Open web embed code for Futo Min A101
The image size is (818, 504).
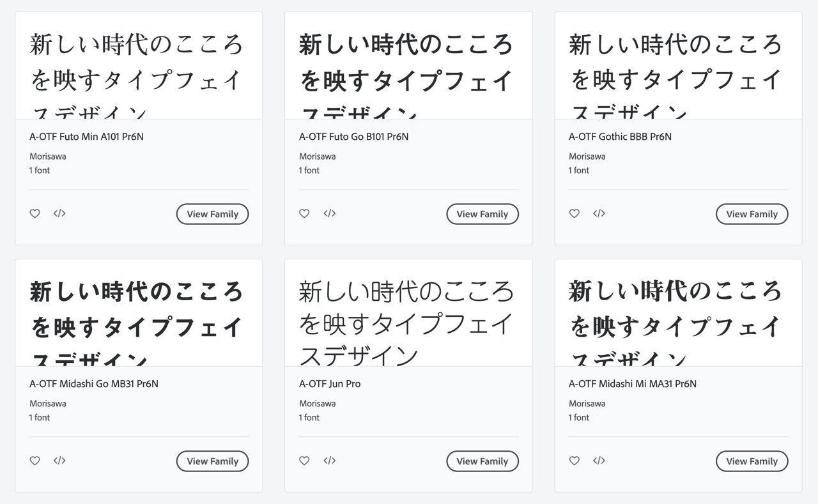pos(59,213)
